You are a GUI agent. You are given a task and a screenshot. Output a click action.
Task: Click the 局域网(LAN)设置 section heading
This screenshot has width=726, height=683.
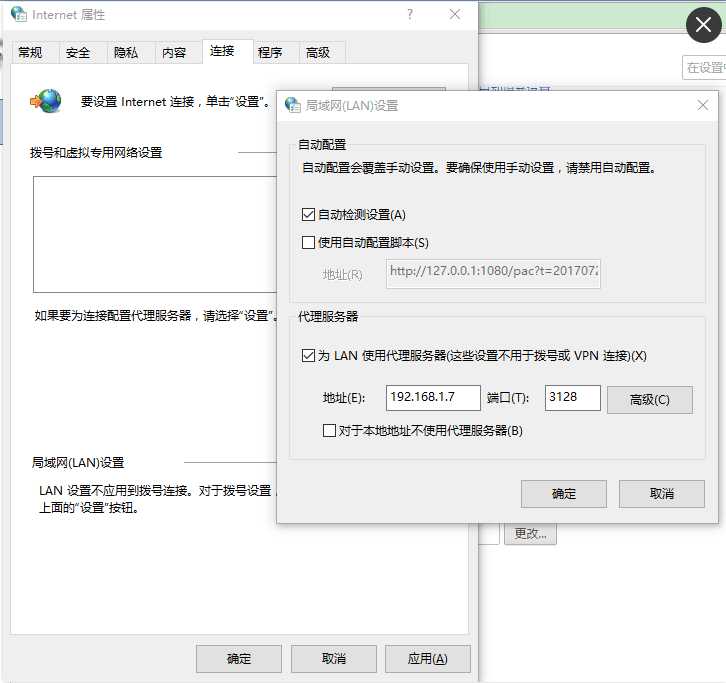[78, 462]
